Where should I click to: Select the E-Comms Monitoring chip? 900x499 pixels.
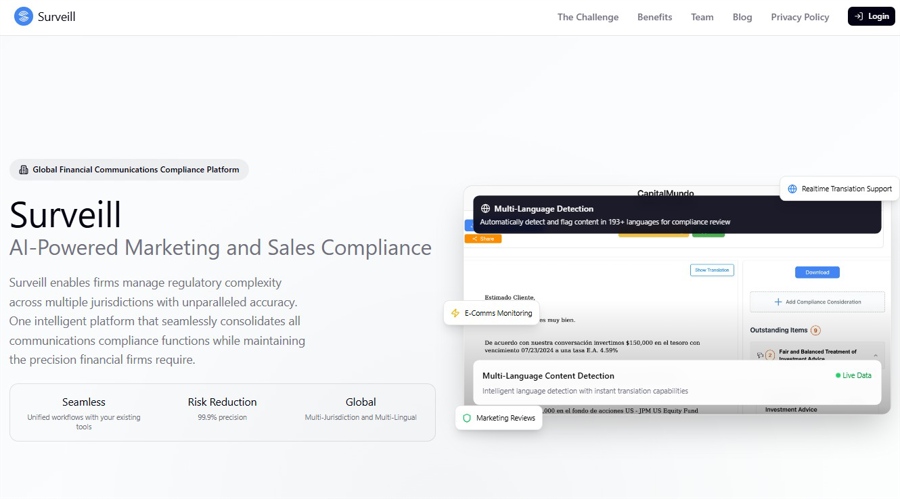(x=491, y=313)
